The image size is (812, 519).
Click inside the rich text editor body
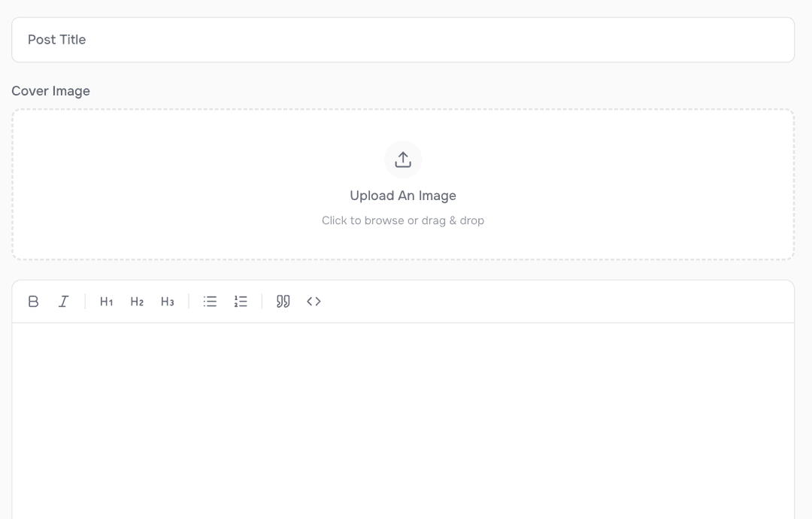pyautogui.click(x=403, y=414)
